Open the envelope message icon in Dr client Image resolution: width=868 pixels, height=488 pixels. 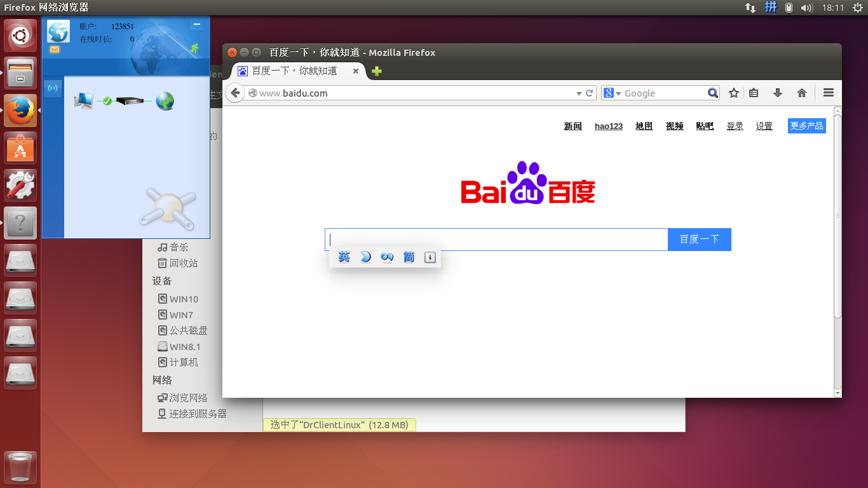54,50
